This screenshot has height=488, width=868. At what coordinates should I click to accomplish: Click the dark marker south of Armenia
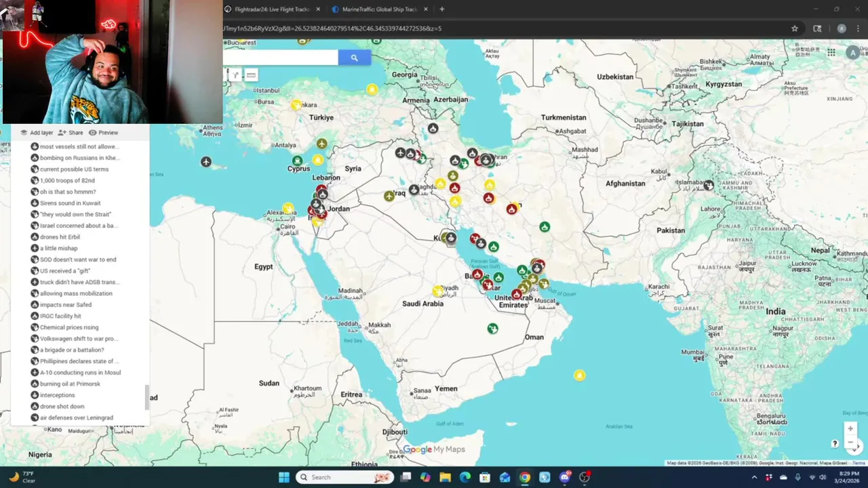point(433,128)
